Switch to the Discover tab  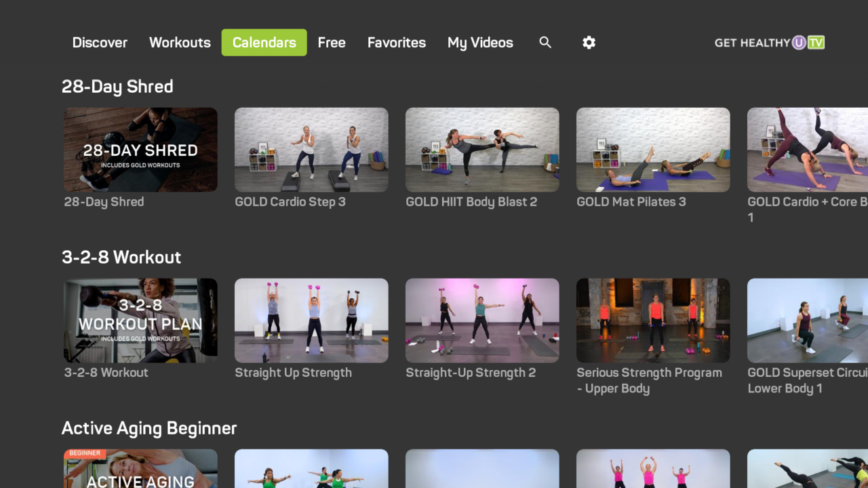(x=100, y=42)
